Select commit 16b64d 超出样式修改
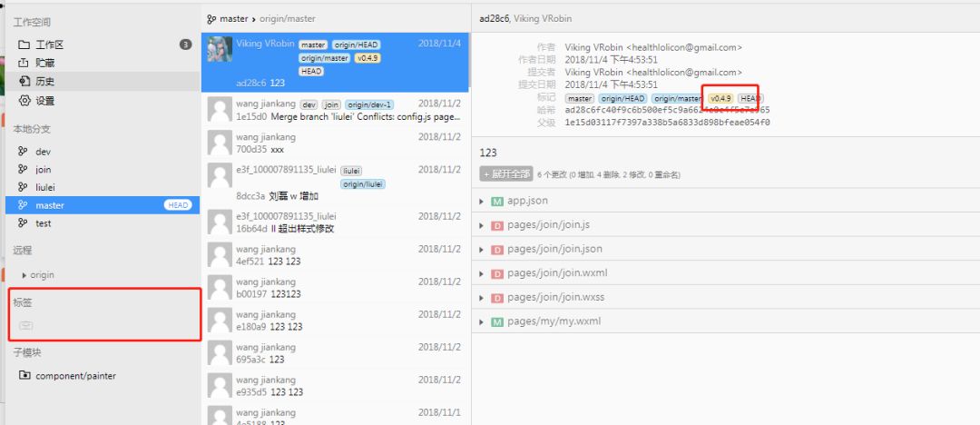Image resolution: width=980 pixels, height=425 pixels. [x=335, y=222]
